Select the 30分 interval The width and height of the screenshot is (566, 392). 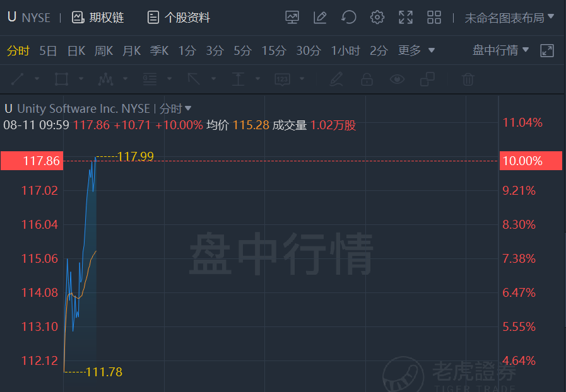click(309, 50)
